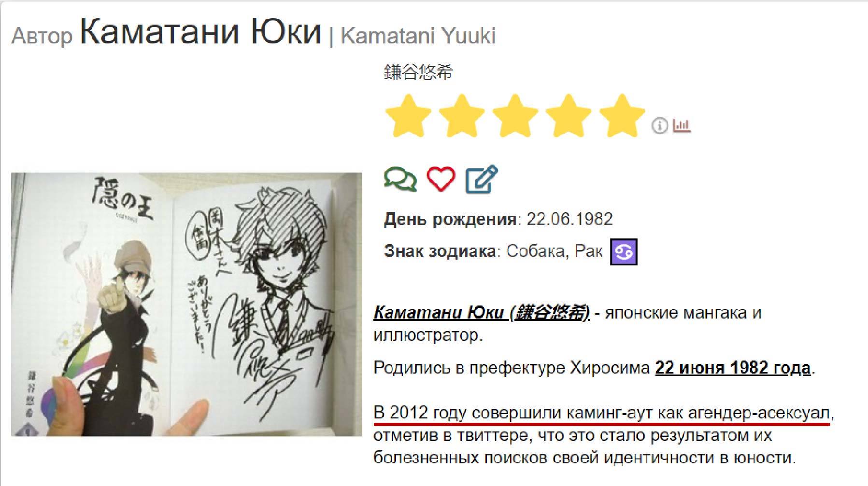Click the red-underlined 2012 coming-out sentence
868x486 pixels.
coord(602,413)
